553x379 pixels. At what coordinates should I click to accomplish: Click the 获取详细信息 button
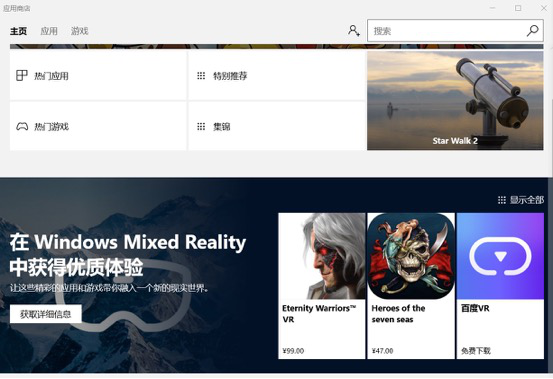pos(46,314)
